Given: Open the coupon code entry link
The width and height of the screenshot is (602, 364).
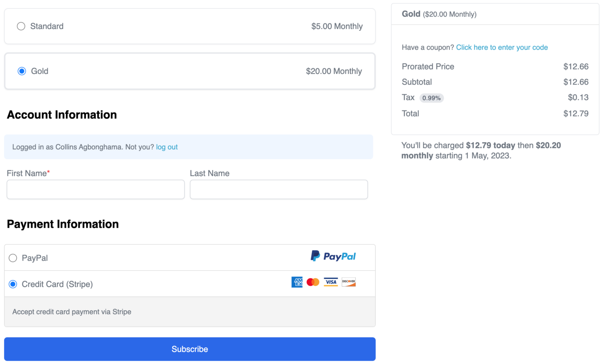Looking at the screenshot, I should [502, 47].
